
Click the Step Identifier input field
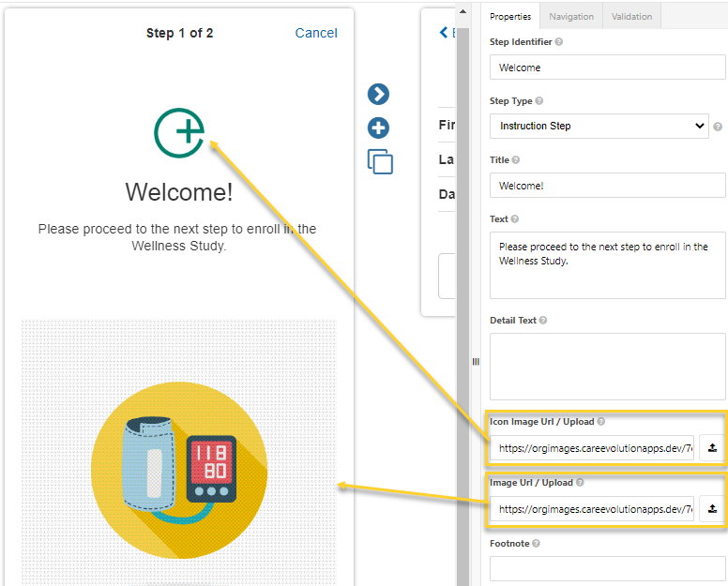click(x=607, y=68)
